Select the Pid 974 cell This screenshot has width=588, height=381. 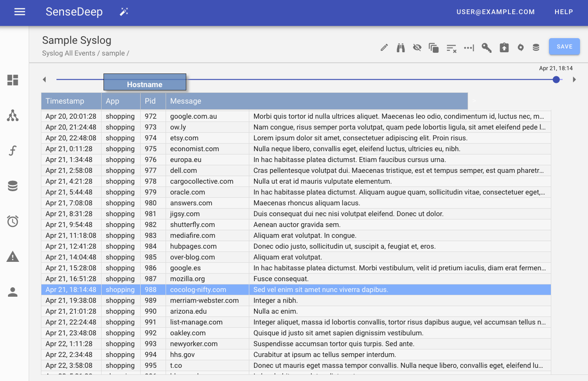coord(153,138)
